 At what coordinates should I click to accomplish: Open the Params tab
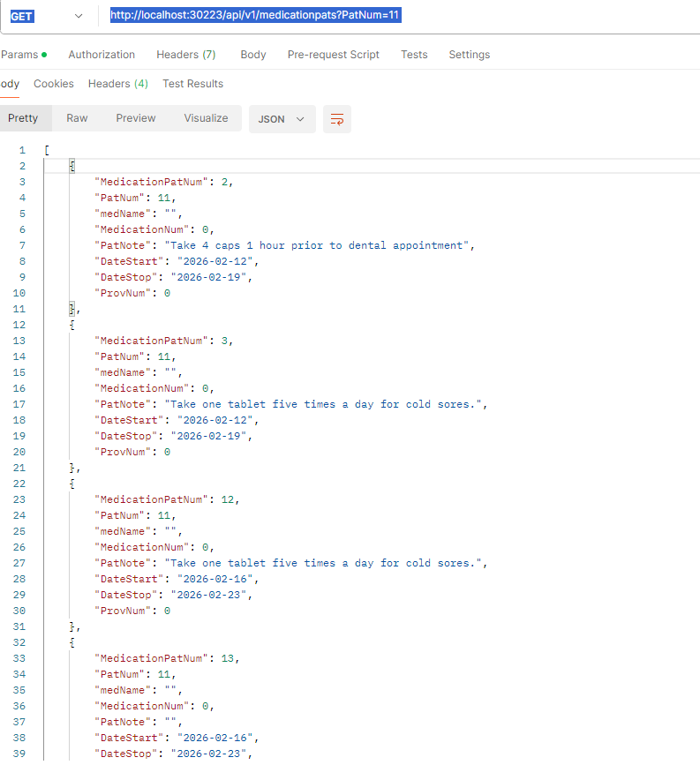[22, 55]
